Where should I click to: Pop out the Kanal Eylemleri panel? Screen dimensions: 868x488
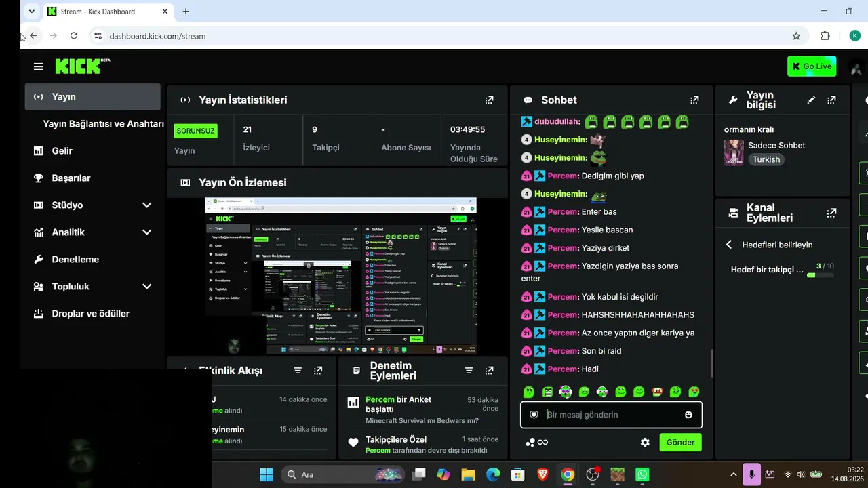pos(831,213)
